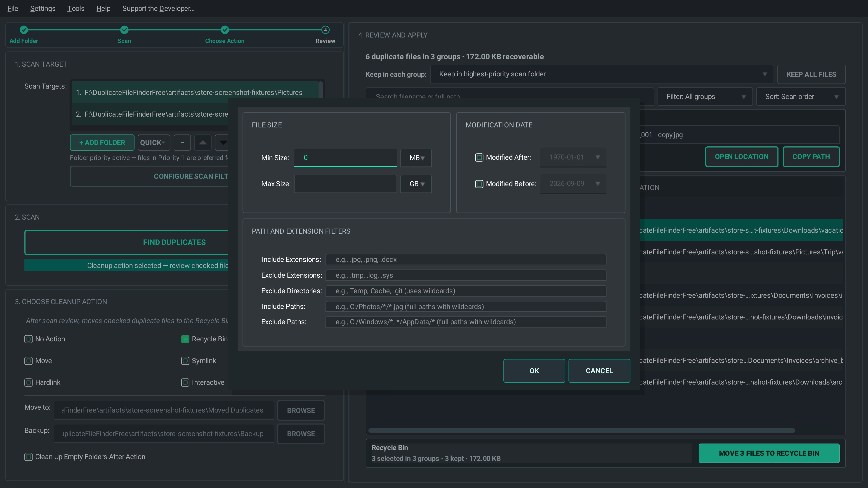Click BROWSE next to Move to path
The height and width of the screenshot is (488, 868).
(x=301, y=411)
